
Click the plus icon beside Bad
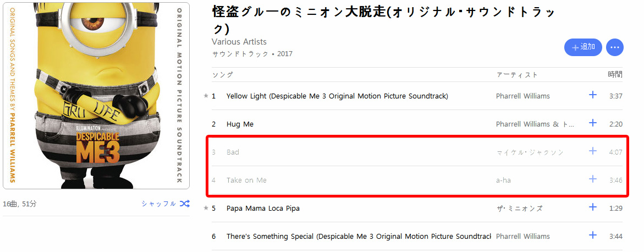click(592, 151)
